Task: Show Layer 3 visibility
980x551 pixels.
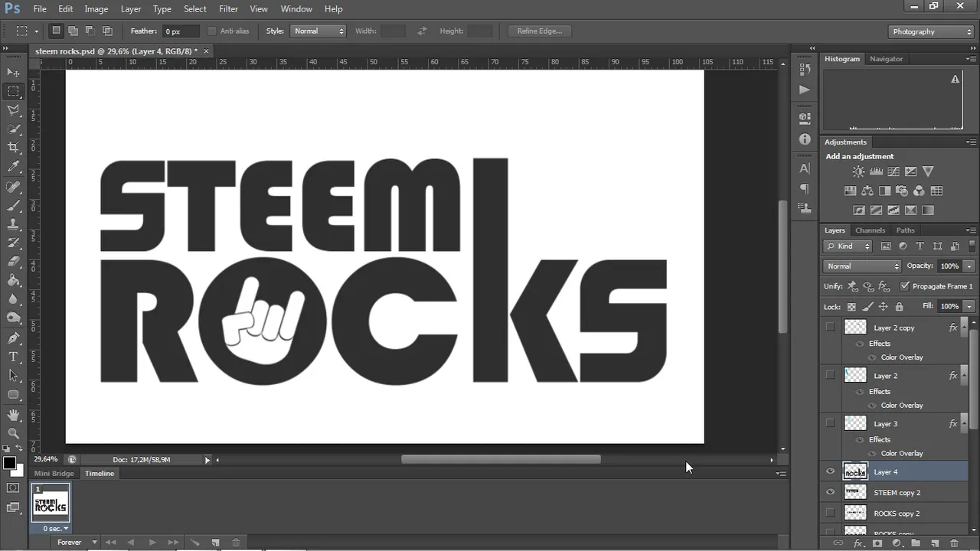Action: pyautogui.click(x=830, y=422)
